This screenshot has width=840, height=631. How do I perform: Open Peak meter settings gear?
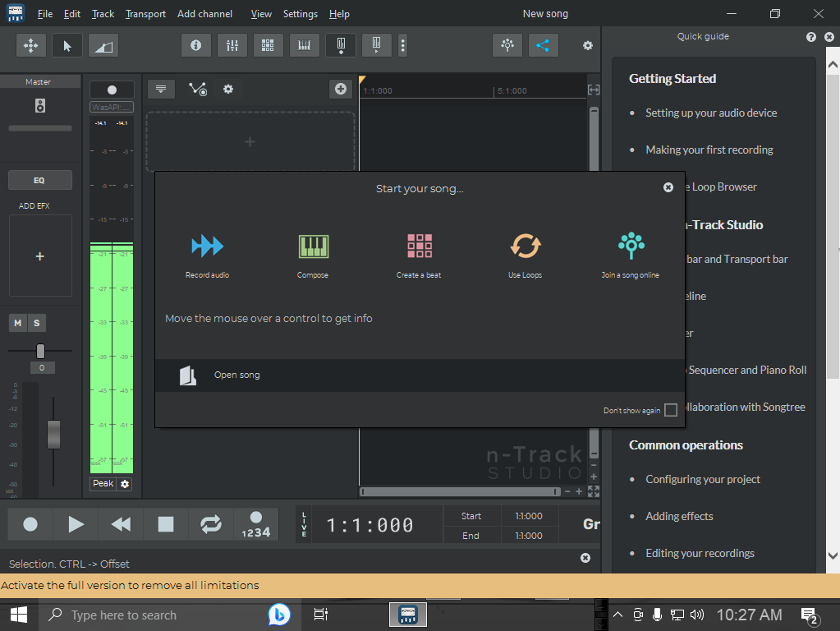(125, 484)
